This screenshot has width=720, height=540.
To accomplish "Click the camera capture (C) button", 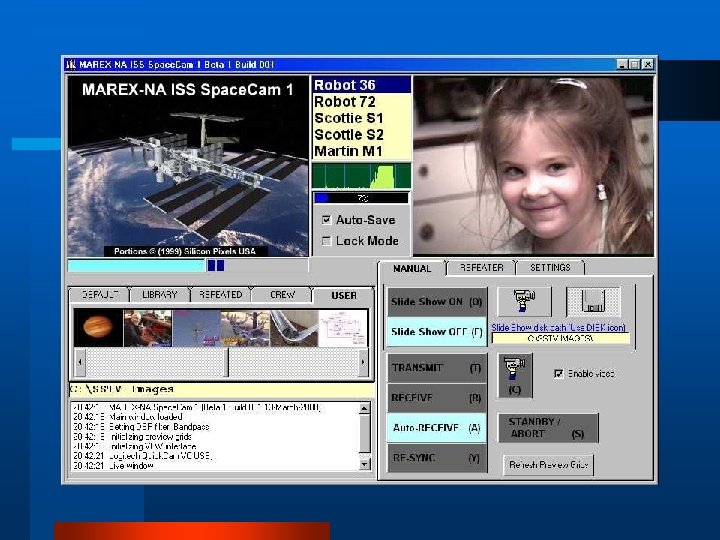I will click(x=515, y=375).
